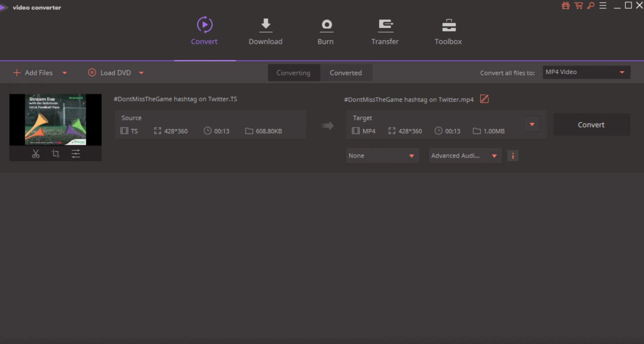Click the red info icon beside audio dropdown
The image size is (644, 344).
click(x=512, y=156)
